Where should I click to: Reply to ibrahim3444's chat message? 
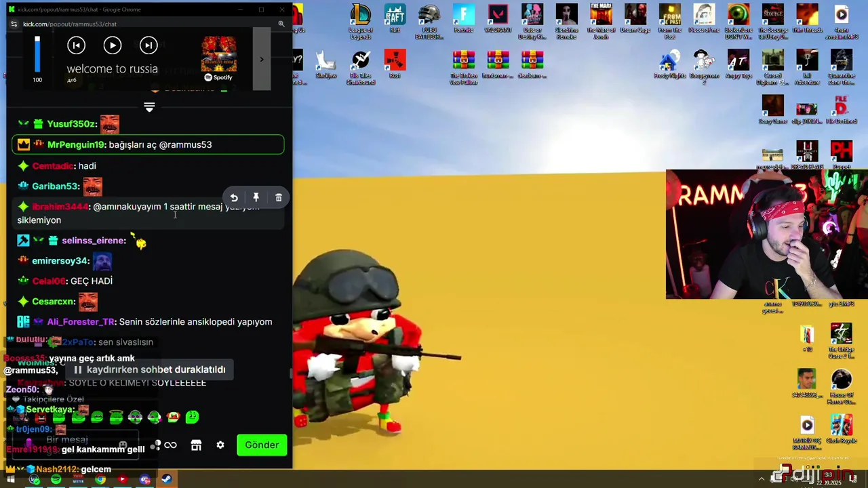[234, 198]
